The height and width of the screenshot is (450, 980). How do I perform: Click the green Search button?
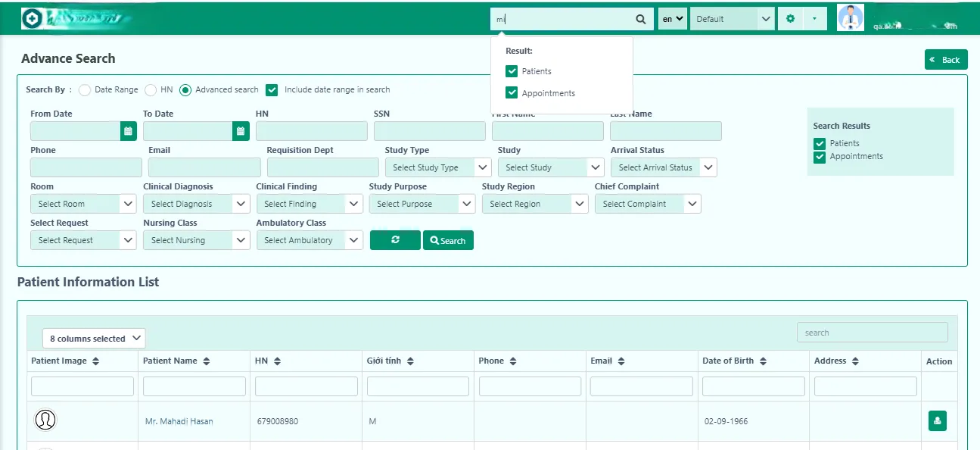(x=448, y=240)
